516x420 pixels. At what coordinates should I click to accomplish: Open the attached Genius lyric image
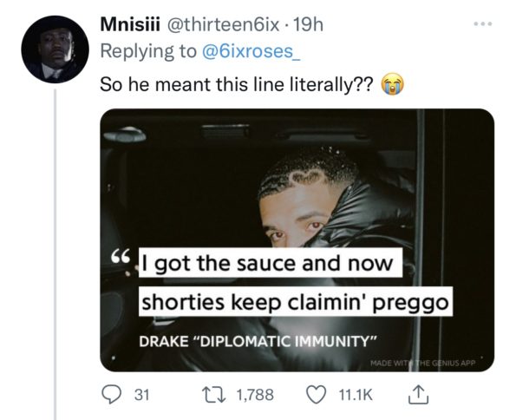coord(297,240)
